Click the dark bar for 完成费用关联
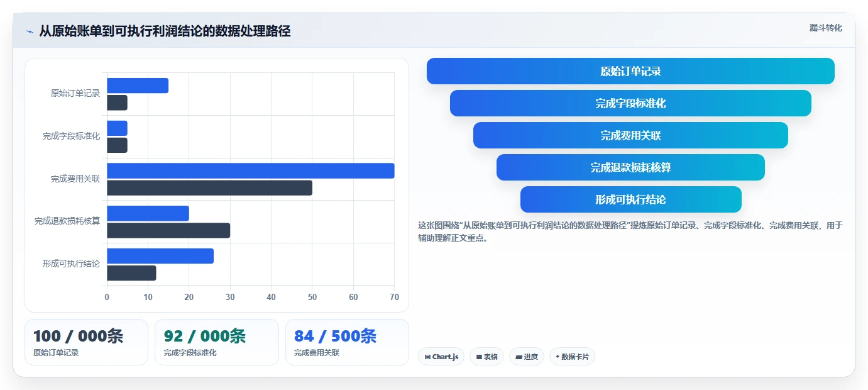 point(209,187)
